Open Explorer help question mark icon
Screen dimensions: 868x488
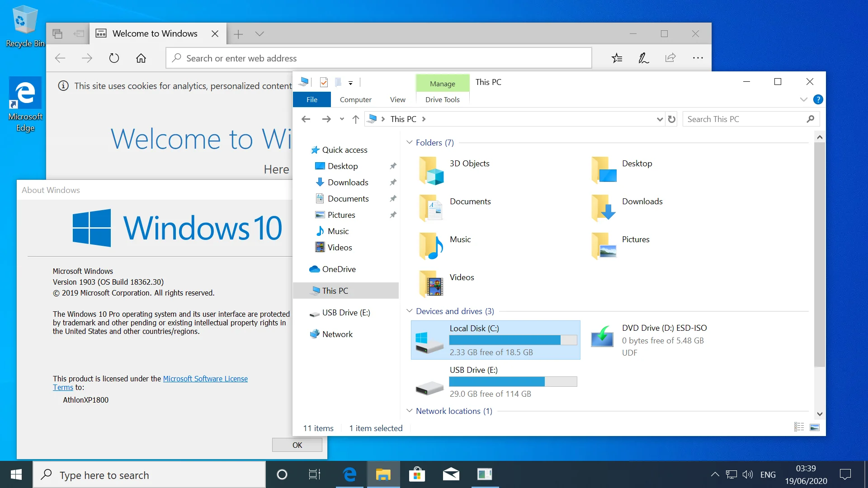[818, 99]
